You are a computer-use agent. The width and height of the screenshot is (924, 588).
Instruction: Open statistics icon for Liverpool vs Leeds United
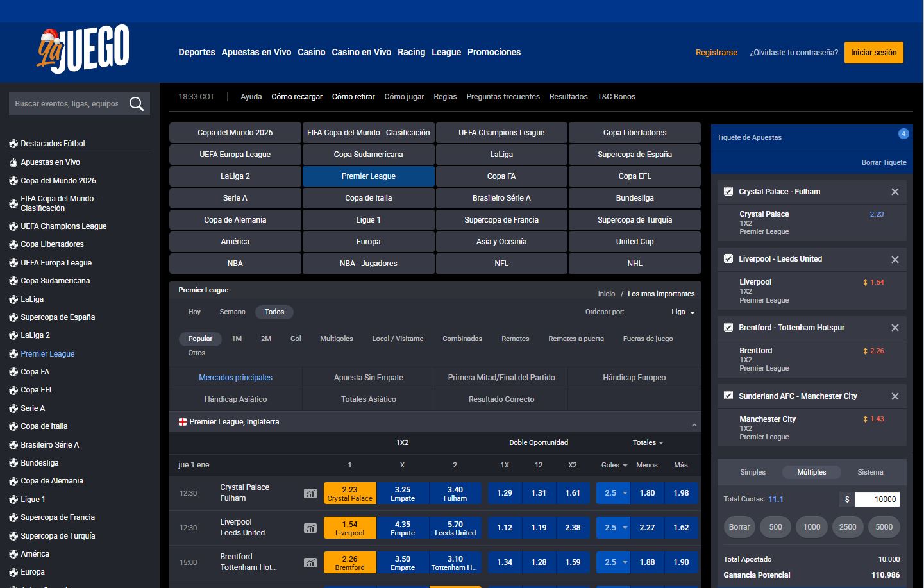310,528
